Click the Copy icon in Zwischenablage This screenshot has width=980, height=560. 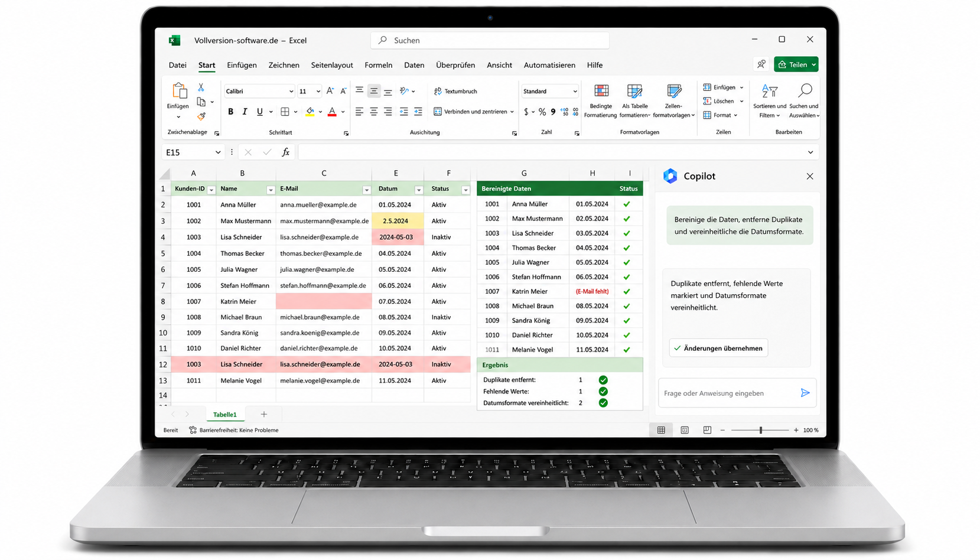[201, 102]
